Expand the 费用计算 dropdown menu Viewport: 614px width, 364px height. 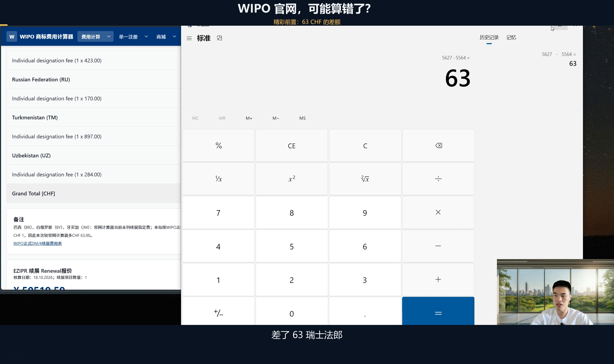pos(95,37)
